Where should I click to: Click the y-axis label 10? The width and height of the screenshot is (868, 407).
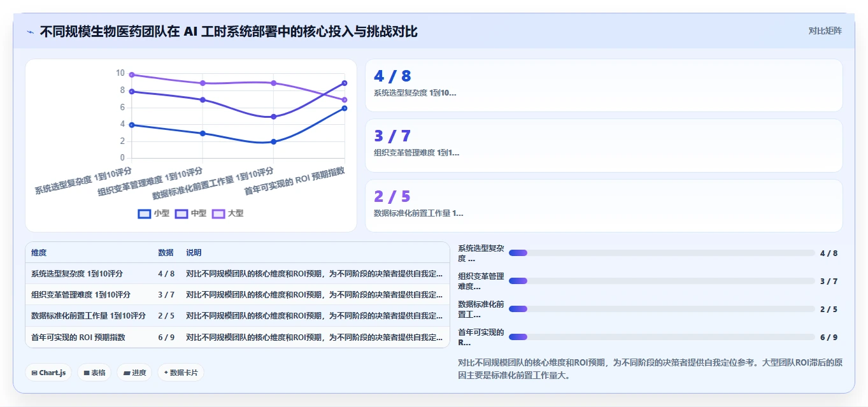click(x=120, y=73)
